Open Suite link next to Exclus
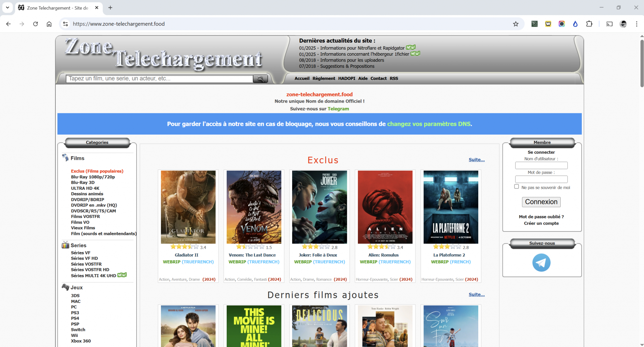 (476, 160)
